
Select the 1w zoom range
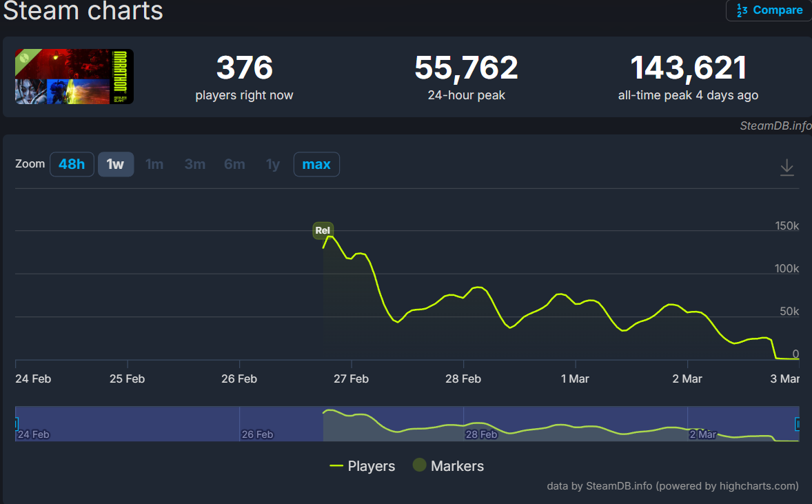[x=116, y=164]
